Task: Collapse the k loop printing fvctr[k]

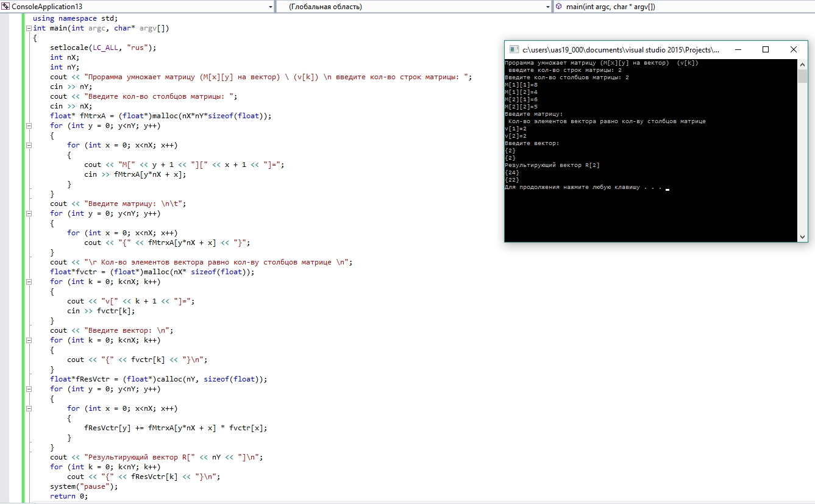Action: pyautogui.click(x=29, y=340)
